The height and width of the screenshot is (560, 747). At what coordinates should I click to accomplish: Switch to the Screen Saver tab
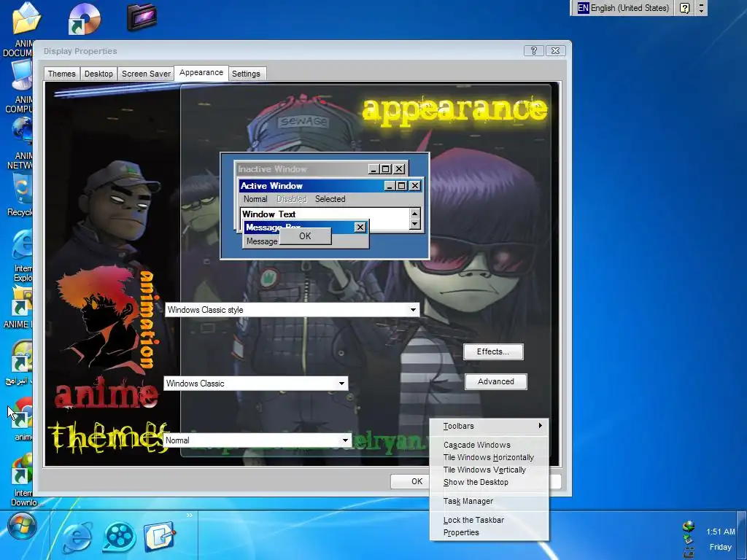(146, 74)
